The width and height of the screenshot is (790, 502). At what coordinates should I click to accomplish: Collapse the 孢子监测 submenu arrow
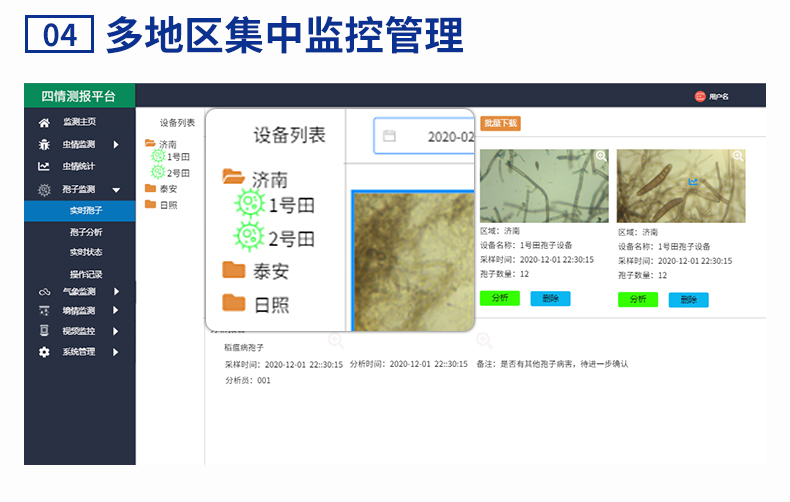(x=116, y=190)
